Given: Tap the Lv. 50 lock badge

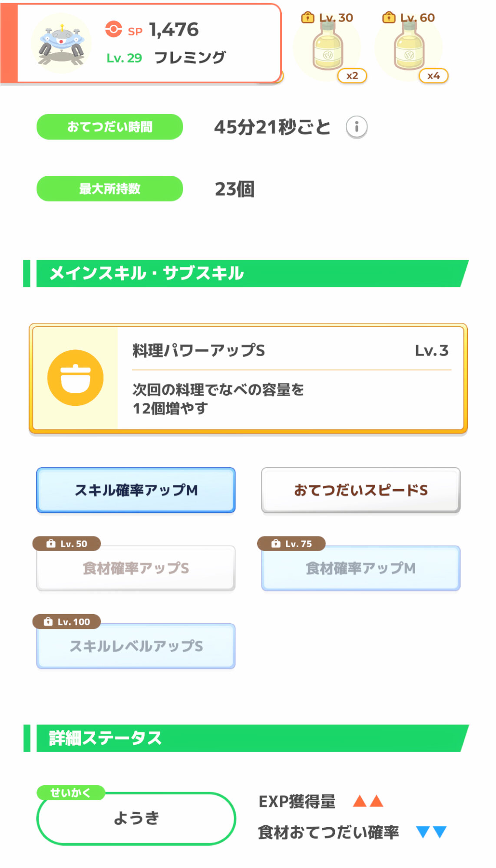Looking at the screenshot, I should 67,544.
